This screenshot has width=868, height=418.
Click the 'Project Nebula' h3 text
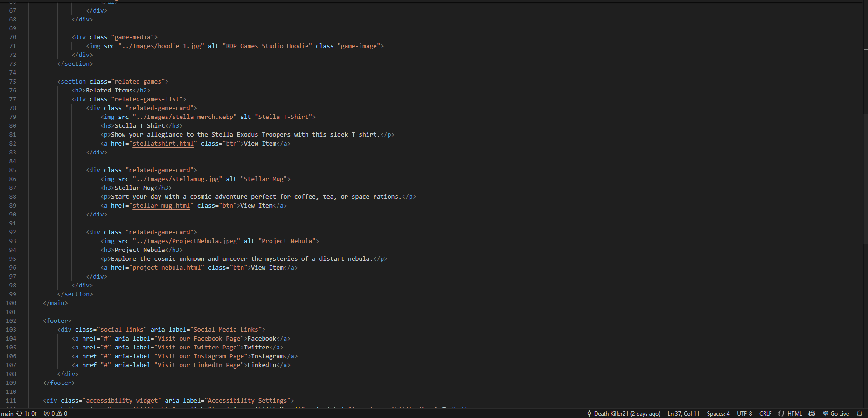click(x=139, y=250)
